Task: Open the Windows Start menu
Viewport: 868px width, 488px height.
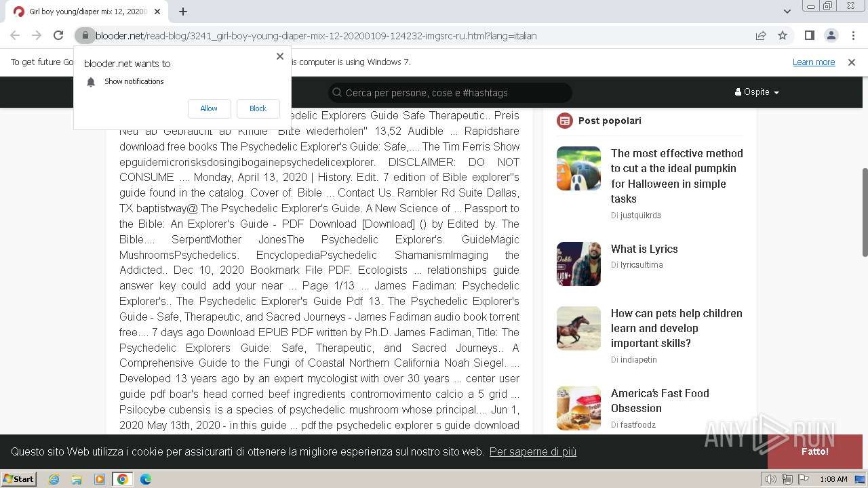Action: tap(19, 479)
